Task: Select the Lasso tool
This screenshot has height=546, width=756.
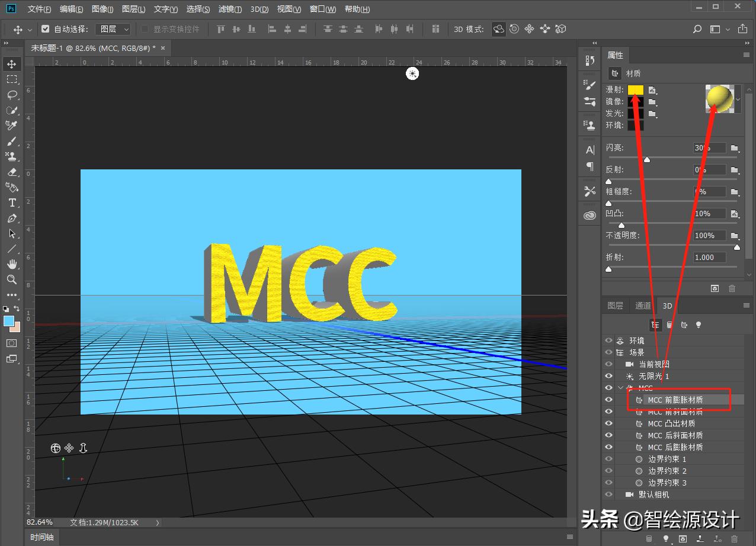Action: coord(12,95)
